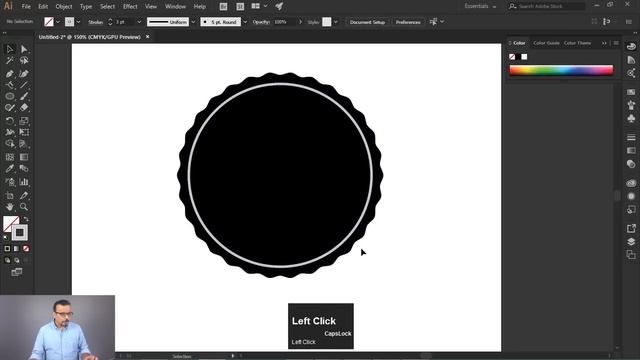The height and width of the screenshot is (360, 640).
Task: Open stroke weight dropdown
Action: pos(139,22)
